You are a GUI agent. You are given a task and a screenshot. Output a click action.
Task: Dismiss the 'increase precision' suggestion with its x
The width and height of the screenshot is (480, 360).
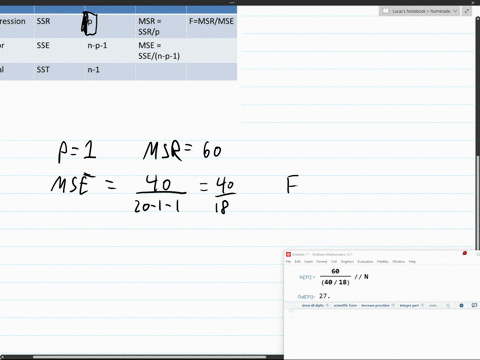[x=393, y=305]
